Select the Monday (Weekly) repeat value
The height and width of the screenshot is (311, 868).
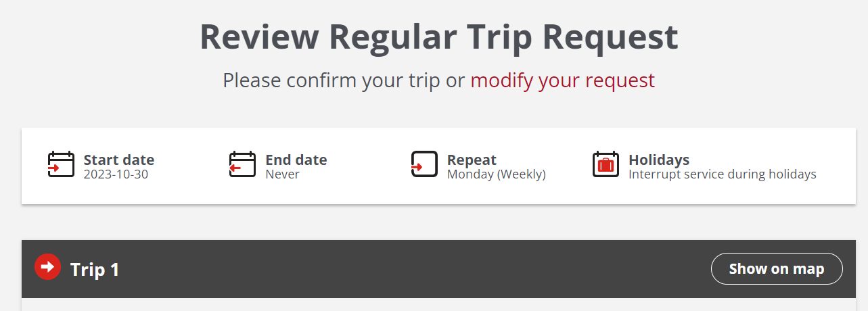tap(496, 174)
